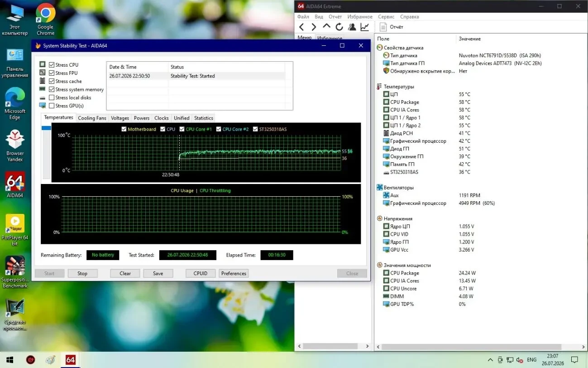Open Windows Start menu
The width and height of the screenshot is (588, 368).
[9, 360]
